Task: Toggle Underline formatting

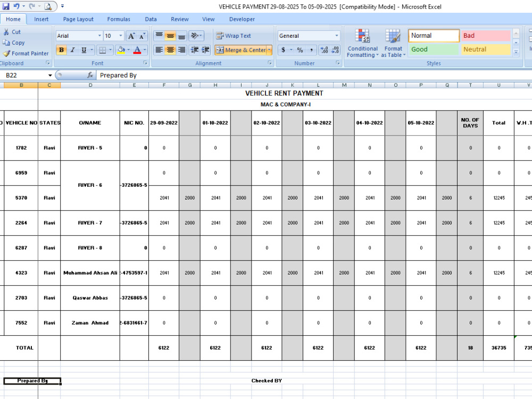Action: pos(84,50)
